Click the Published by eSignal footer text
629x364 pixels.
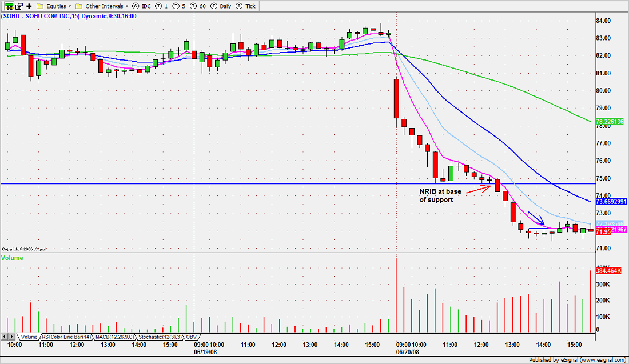click(x=577, y=359)
